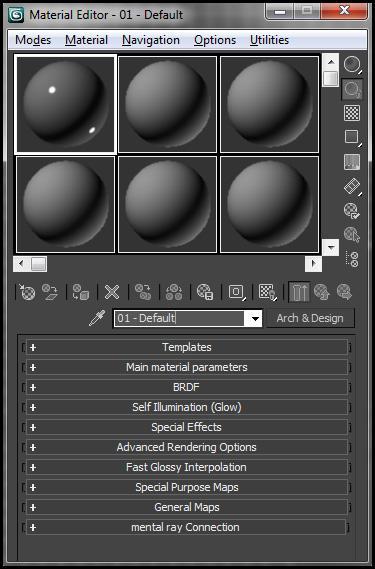Click Assign Material to Selection icon
The height and width of the screenshot is (569, 375).
pyautogui.click(x=80, y=292)
